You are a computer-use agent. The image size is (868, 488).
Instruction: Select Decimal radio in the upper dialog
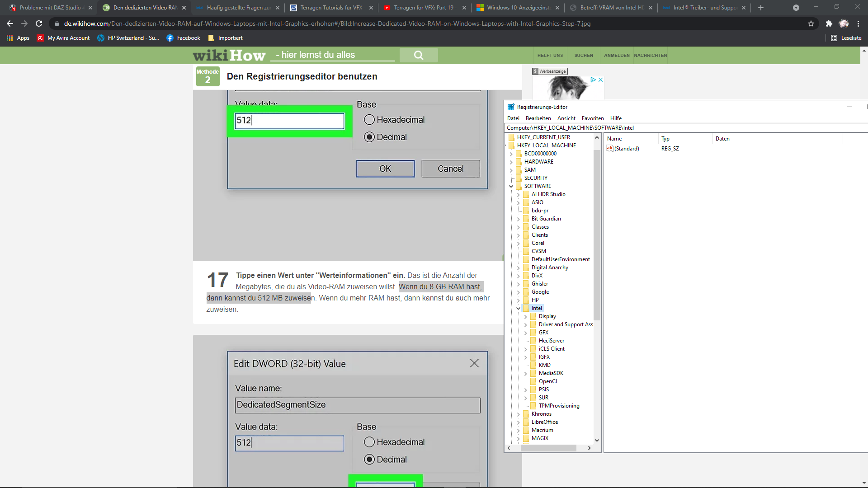369,137
